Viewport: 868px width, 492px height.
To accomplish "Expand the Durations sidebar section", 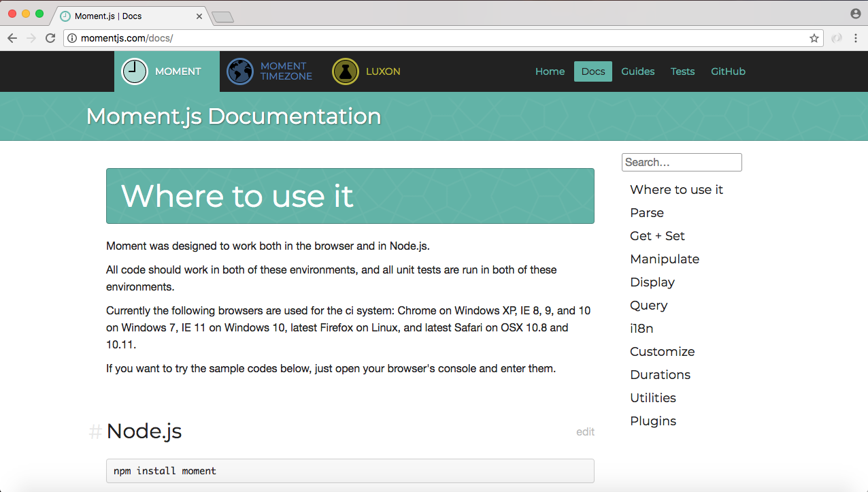I will point(660,375).
